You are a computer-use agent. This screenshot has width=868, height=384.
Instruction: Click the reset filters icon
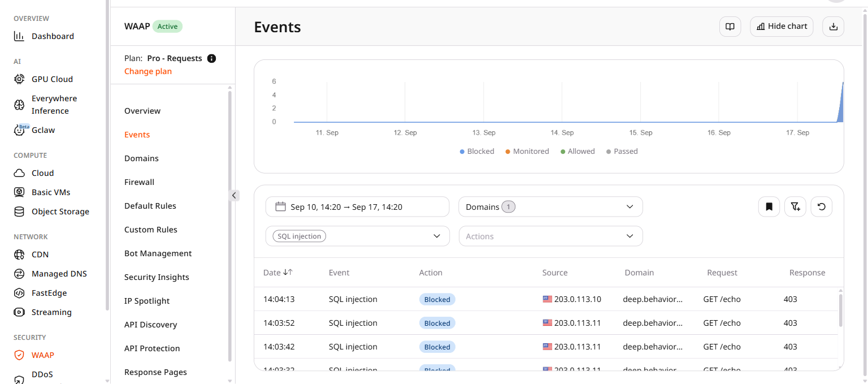(x=822, y=206)
